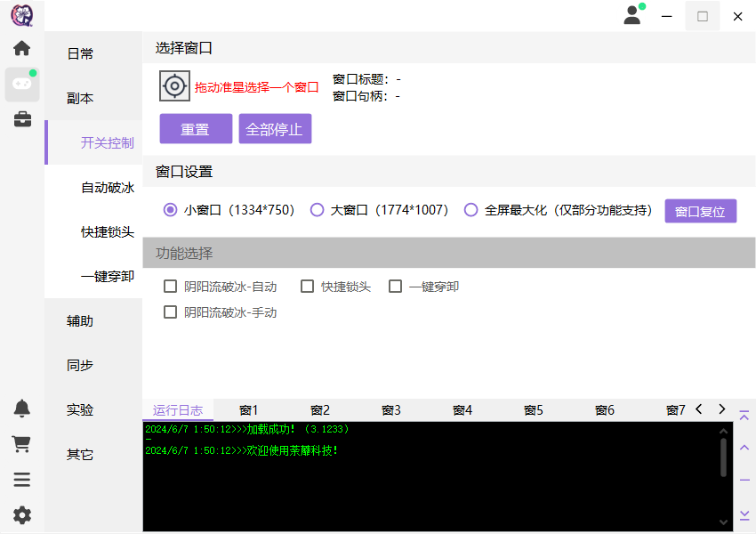Select 快捷锁头 submenu item
The height and width of the screenshot is (534, 756).
point(93,232)
